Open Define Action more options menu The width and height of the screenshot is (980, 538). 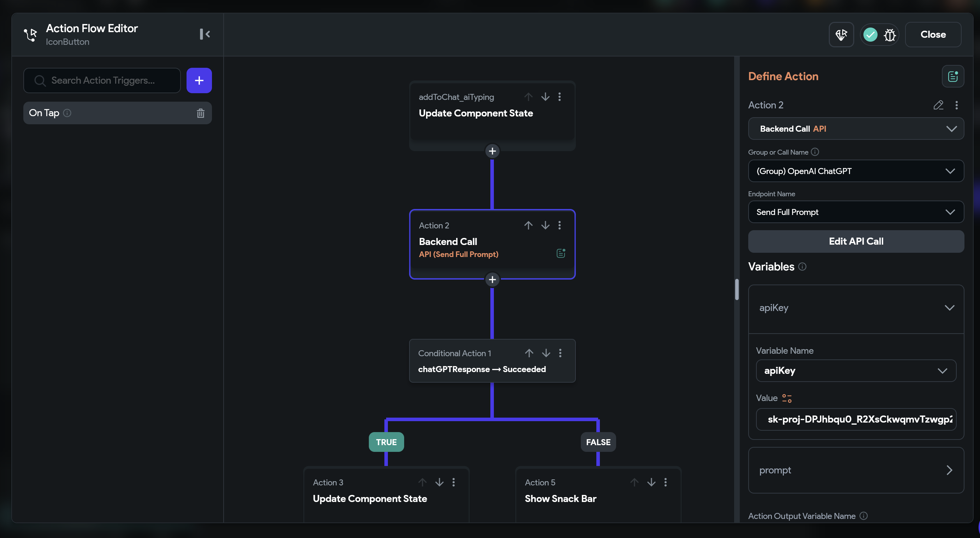(956, 105)
